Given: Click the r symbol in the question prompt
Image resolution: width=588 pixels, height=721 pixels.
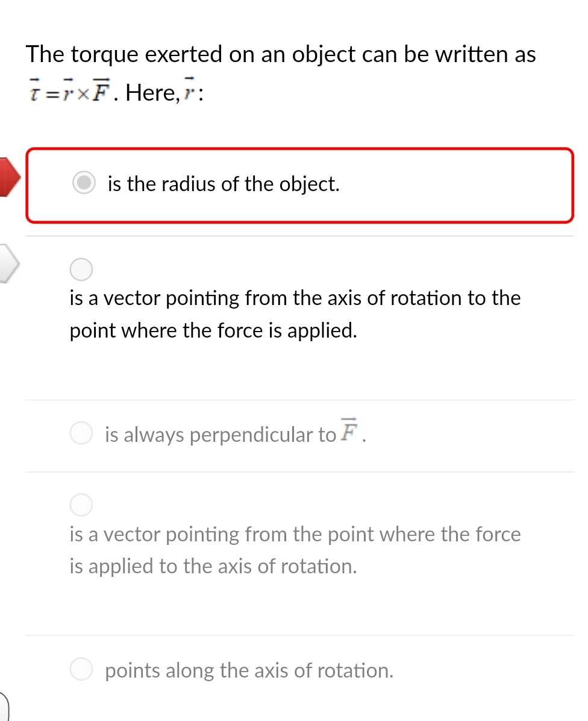Looking at the screenshot, I should (189, 92).
